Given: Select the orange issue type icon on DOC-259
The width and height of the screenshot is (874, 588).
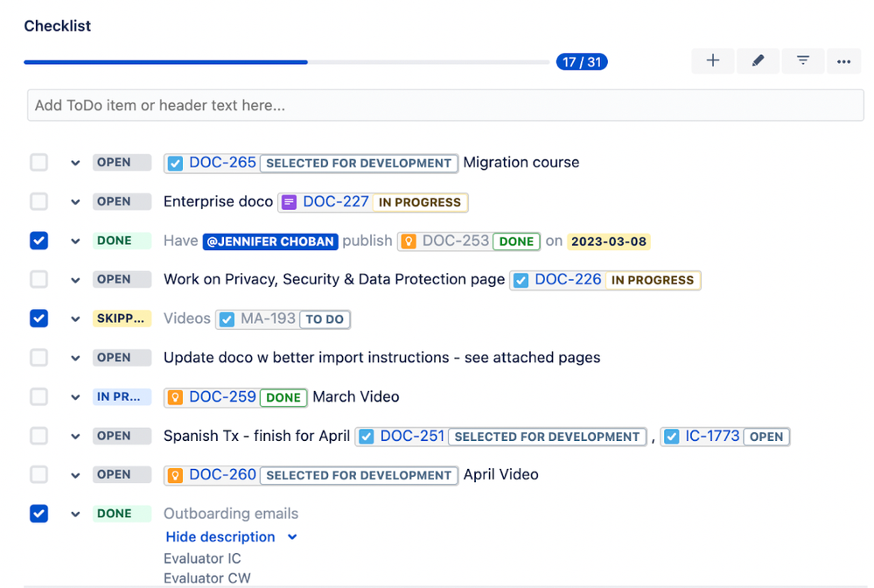Looking at the screenshot, I should (x=175, y=396).
